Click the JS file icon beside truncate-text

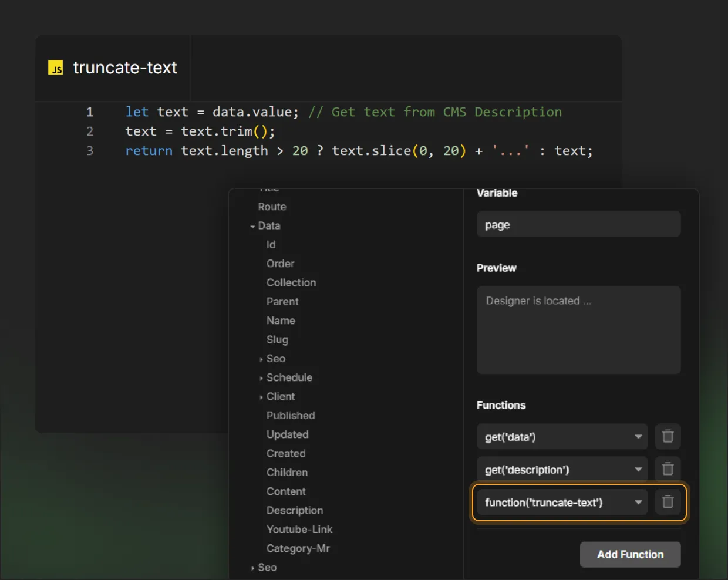point(56,68)
